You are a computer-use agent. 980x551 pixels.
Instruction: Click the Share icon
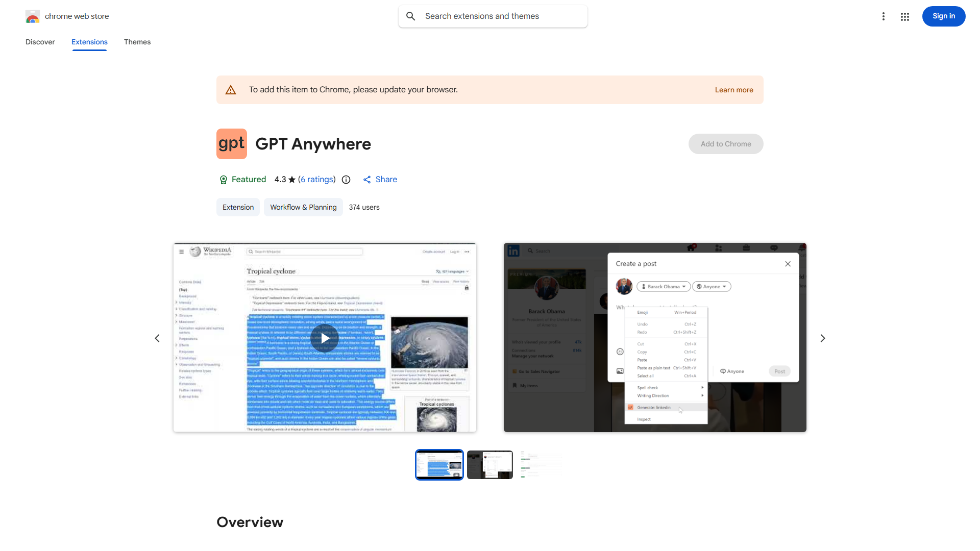point(367,180)
